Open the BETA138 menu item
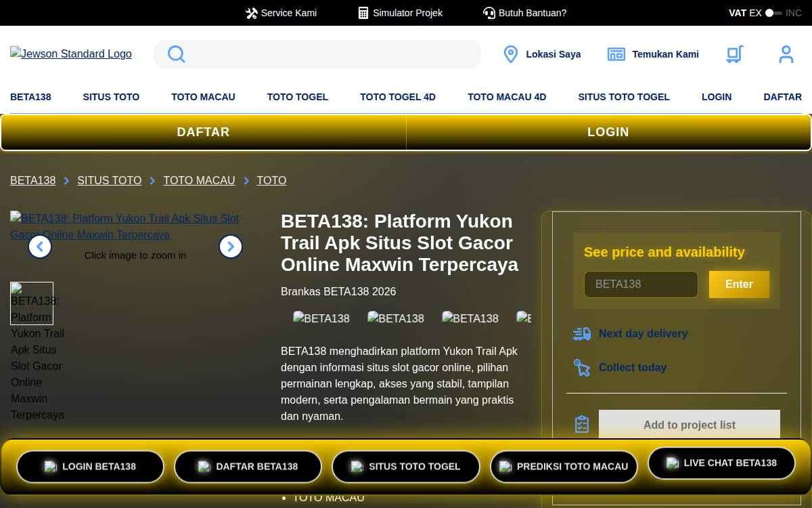This screenshot has height=508, width=812. click(x=30, y=97)
